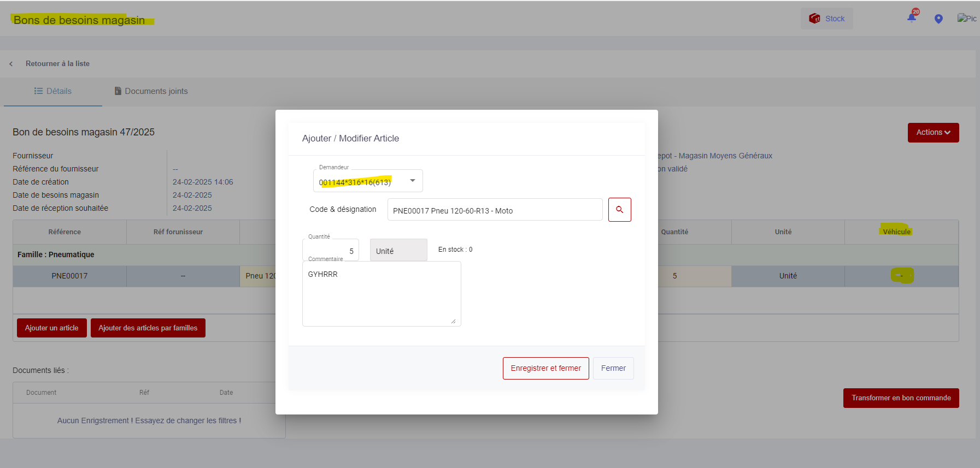Click the profile picture icon
The height and width of the screenshot is (468, 980).
point(966,19)
